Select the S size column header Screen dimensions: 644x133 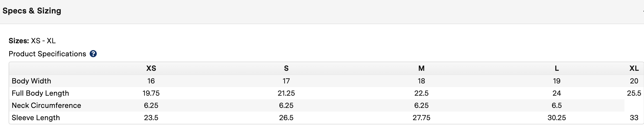point(286,68)
